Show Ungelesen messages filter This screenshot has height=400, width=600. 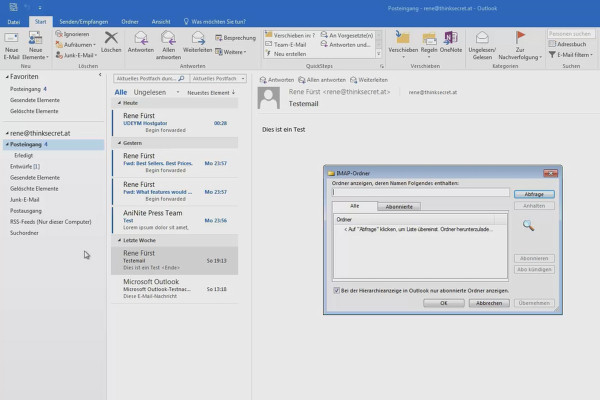click(150, 92)
